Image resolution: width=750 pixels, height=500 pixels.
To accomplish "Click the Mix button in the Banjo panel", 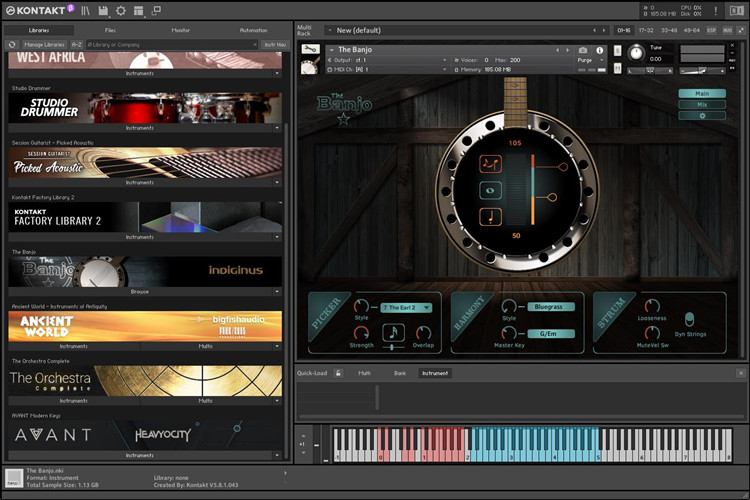I will 701,104.
